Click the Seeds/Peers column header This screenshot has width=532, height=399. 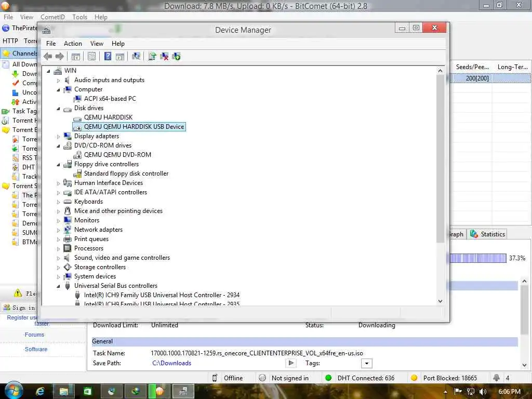pyautogui.click(x=472, y=67)
